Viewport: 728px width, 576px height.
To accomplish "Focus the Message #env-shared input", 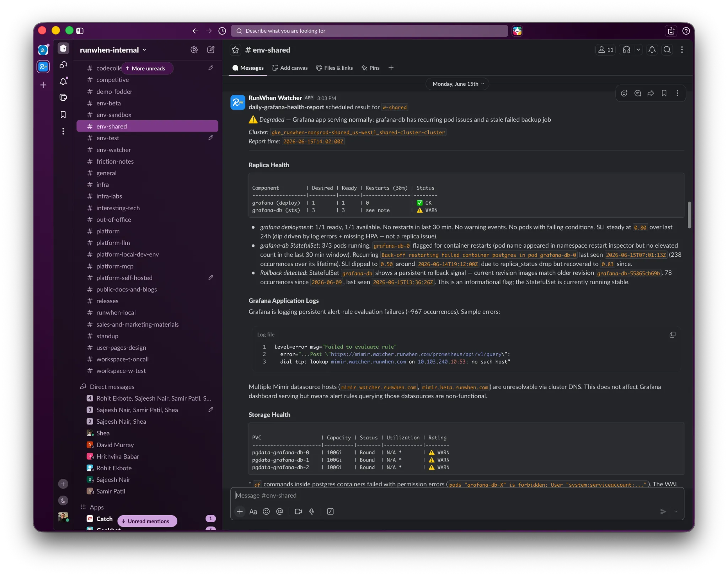I will [x=457, y=496].
